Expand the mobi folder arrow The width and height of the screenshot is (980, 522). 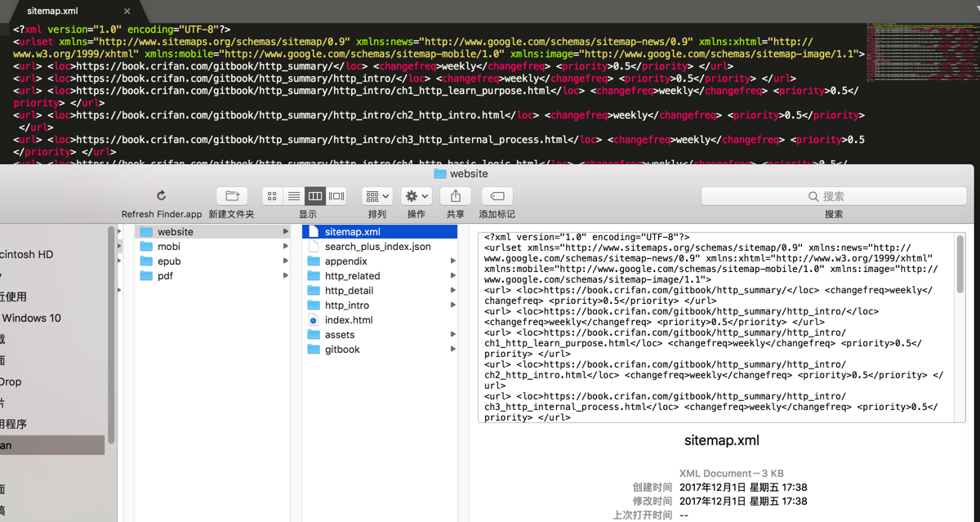point(285,247)
